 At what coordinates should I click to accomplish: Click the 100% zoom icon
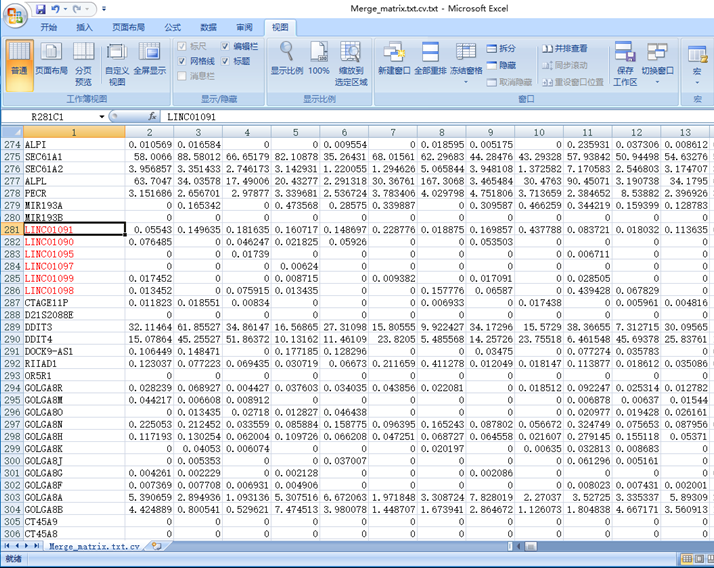point(319,58)
